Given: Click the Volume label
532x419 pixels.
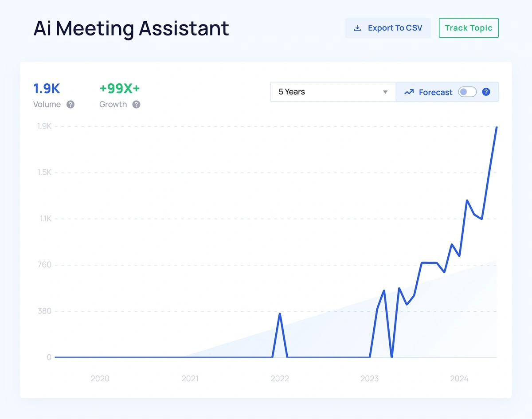Looking at the screenshot, I should pyautogui.click(x=47, y=105).
